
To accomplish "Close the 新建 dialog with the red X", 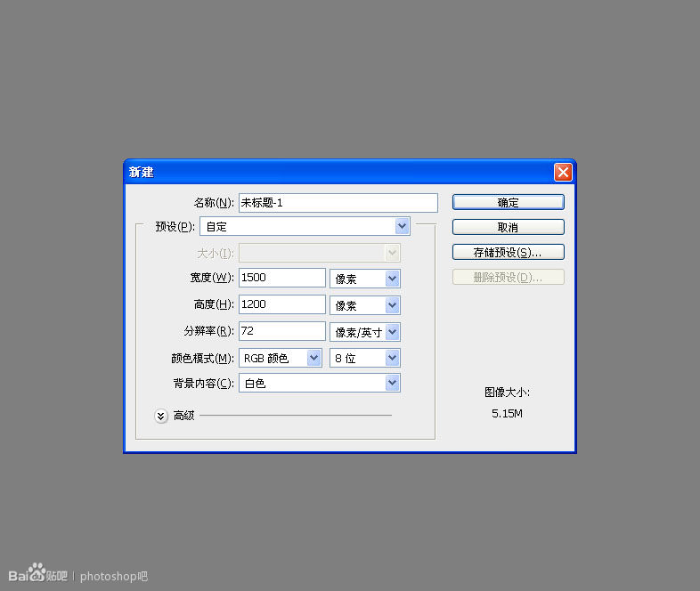I will click(x=563, y=172).
